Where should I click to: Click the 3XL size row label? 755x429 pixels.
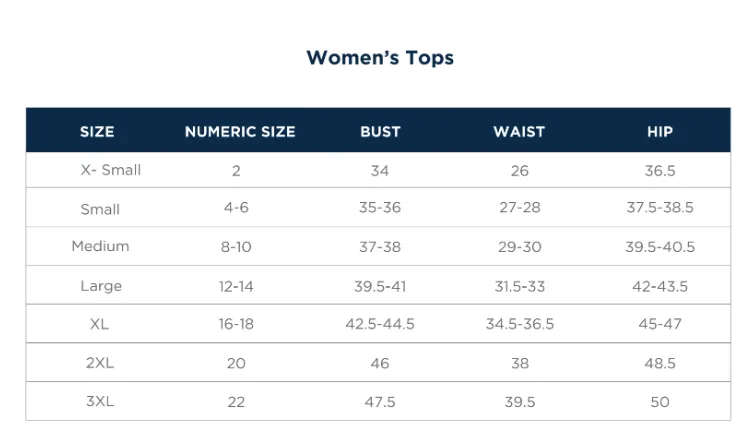(x=100, y=401)
